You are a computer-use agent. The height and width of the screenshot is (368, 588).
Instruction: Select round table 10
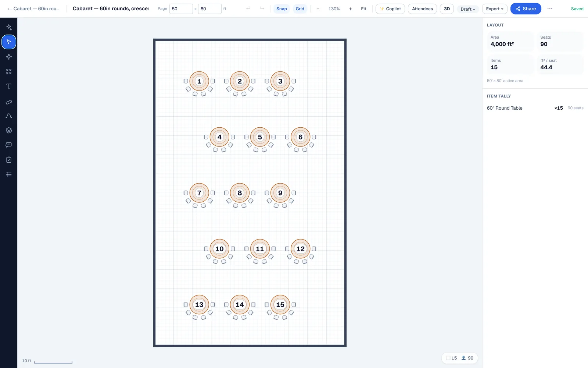click(x=219, y=249)
